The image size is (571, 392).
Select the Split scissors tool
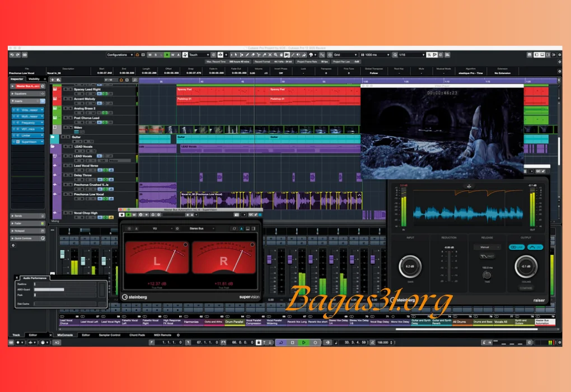click(259, 55)
